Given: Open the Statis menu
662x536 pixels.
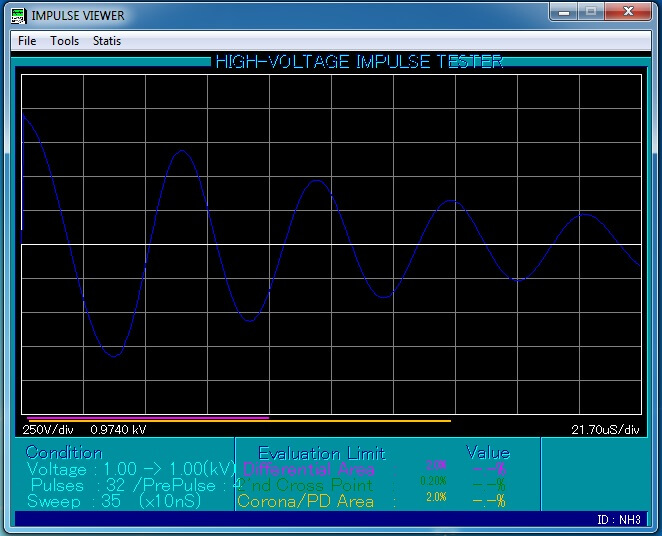Looking at the screenshot, I should (107, 41).
